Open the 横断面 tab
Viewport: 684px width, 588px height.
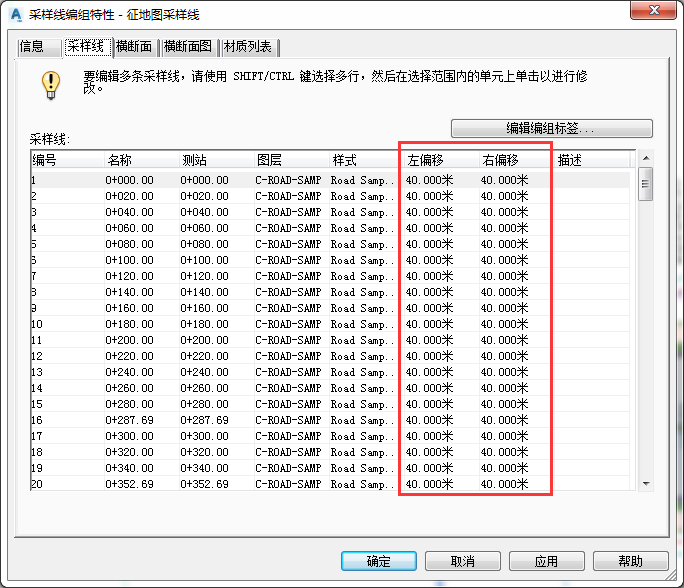pyautogui.click(x=134, y=47)
